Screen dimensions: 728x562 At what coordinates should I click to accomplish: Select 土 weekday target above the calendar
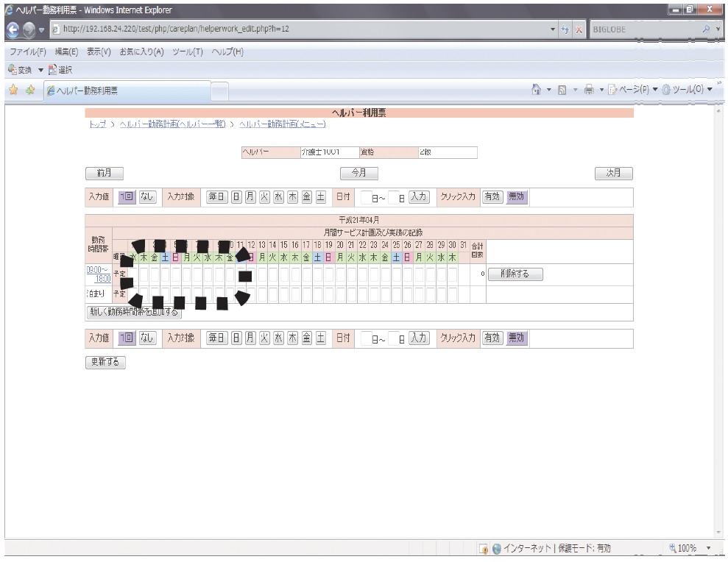tap(320, 196)
